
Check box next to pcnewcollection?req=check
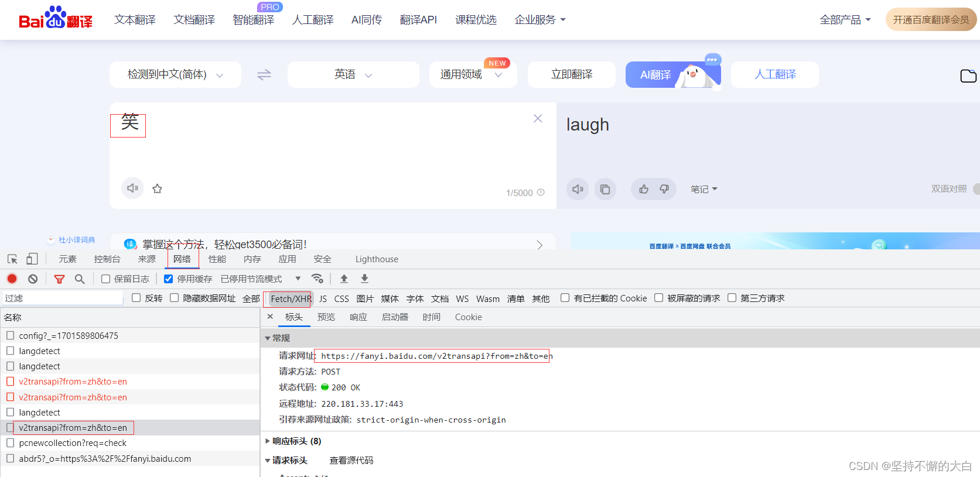(11, 443)
